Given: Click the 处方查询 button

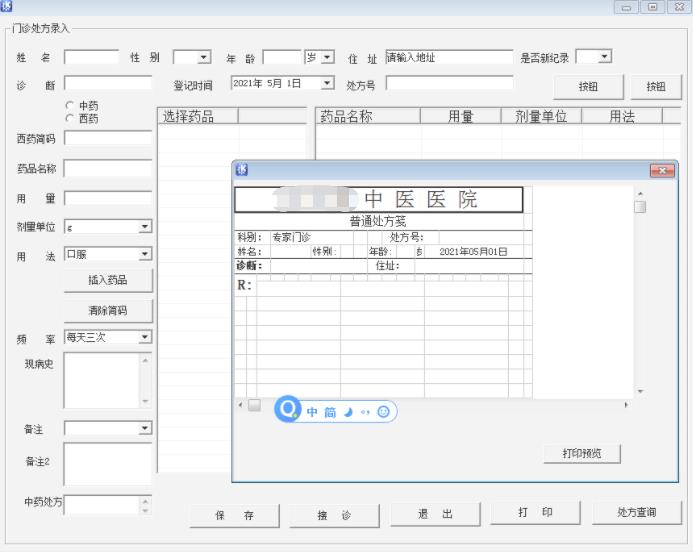Looking at the screenshot, I should (x=636, y=513).
